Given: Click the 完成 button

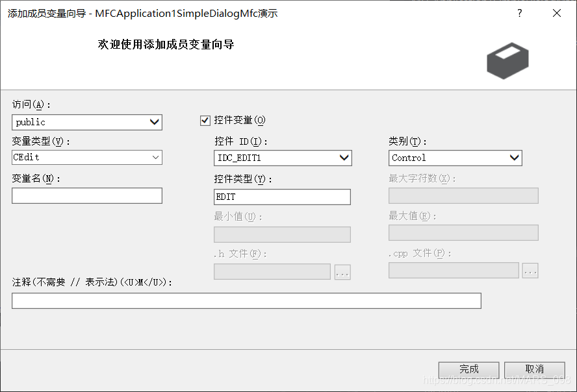Looking at the screenshot, I should click(468, 369).
